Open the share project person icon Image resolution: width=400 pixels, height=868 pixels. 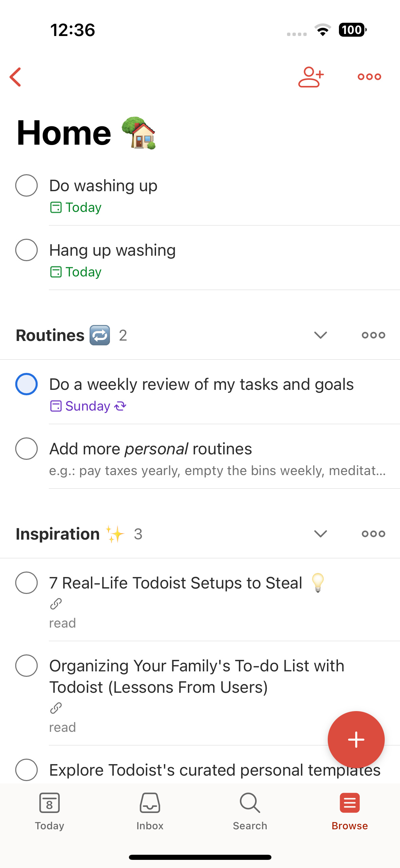(x=311, y=77)
